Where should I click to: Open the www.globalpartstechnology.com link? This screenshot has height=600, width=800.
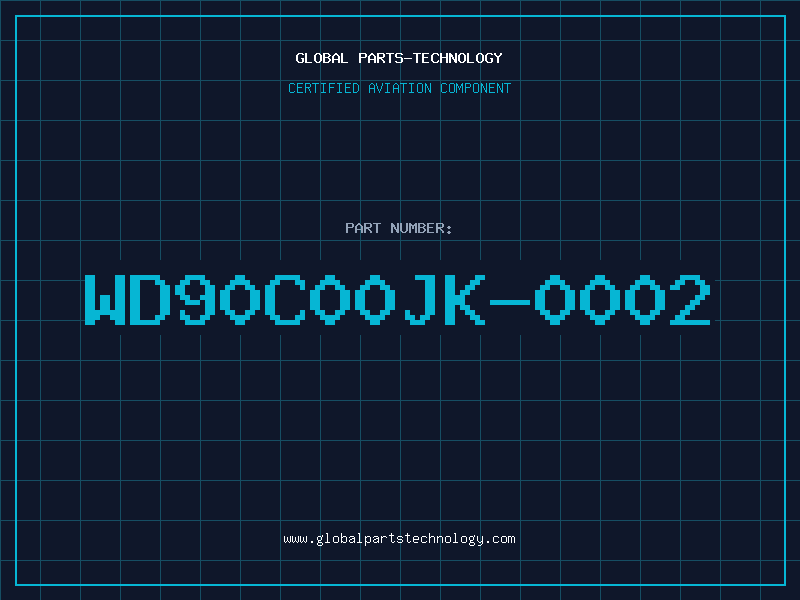click(399, 539)
